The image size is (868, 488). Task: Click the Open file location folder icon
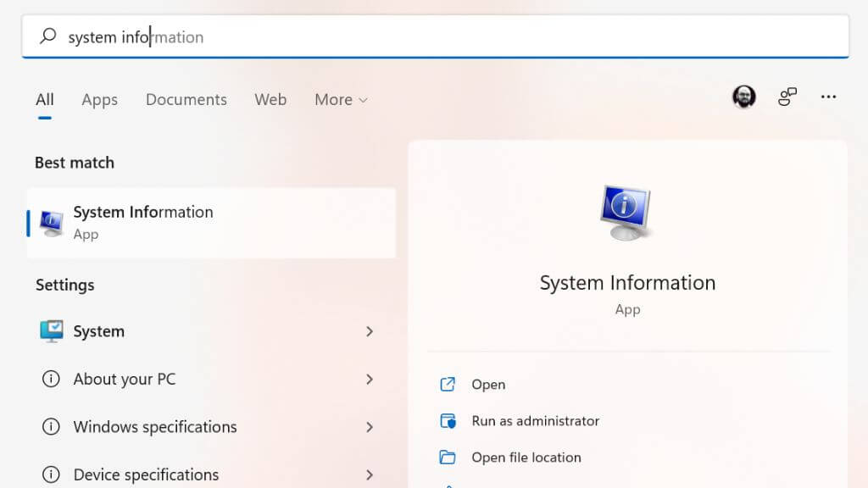click(448, 457)
